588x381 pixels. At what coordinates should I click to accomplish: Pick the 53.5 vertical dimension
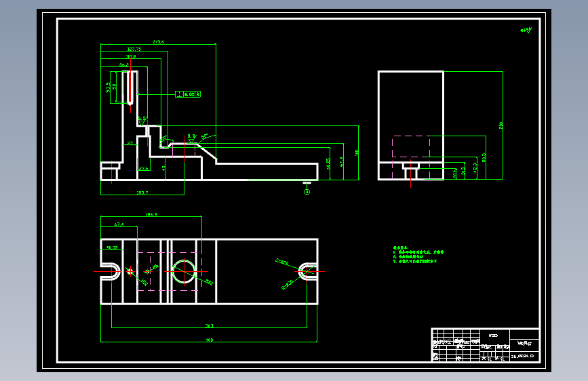(108, 87)
